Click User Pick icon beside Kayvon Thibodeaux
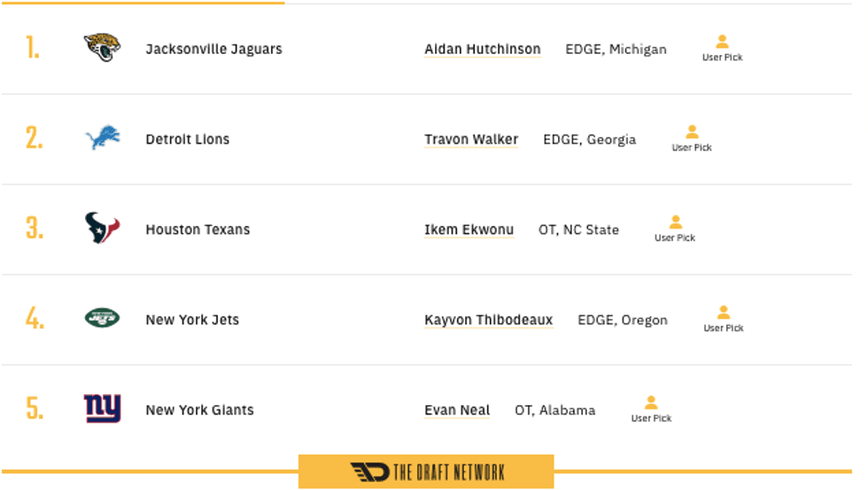The width and height of the screenshot is (868, 490). coord(724,313)
